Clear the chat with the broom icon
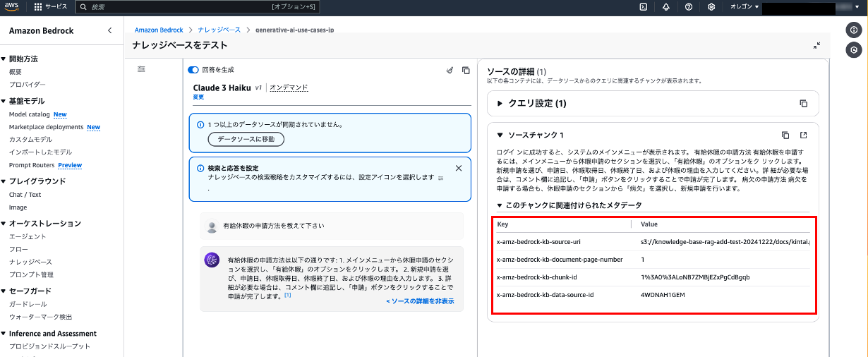Image resolution: width=868 pixels, height=357 pixels. [x=450, y=70]
